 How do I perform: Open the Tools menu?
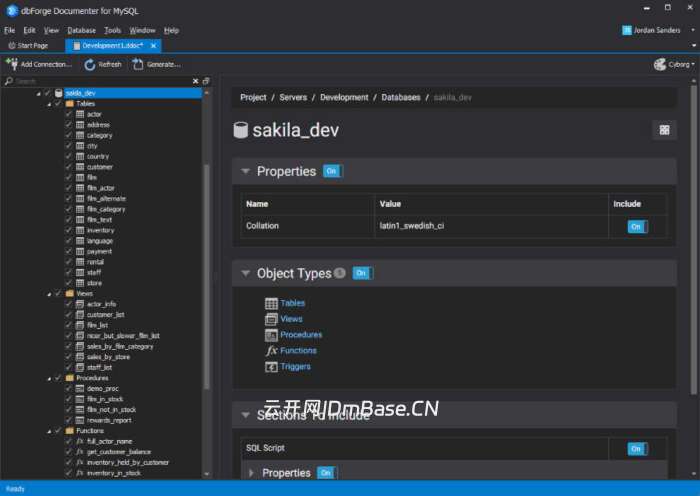(112, 30)
